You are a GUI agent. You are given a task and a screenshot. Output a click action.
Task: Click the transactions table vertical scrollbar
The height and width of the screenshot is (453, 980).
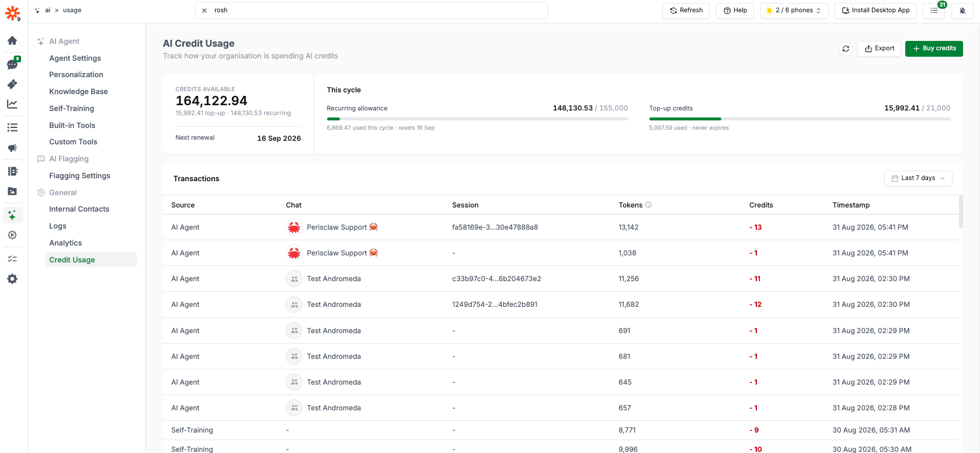tap(961, 212)
